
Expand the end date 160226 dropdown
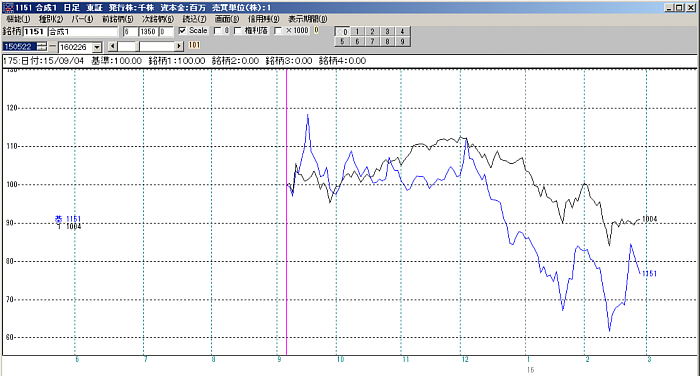pyautogui.click(x=97, y=47)
